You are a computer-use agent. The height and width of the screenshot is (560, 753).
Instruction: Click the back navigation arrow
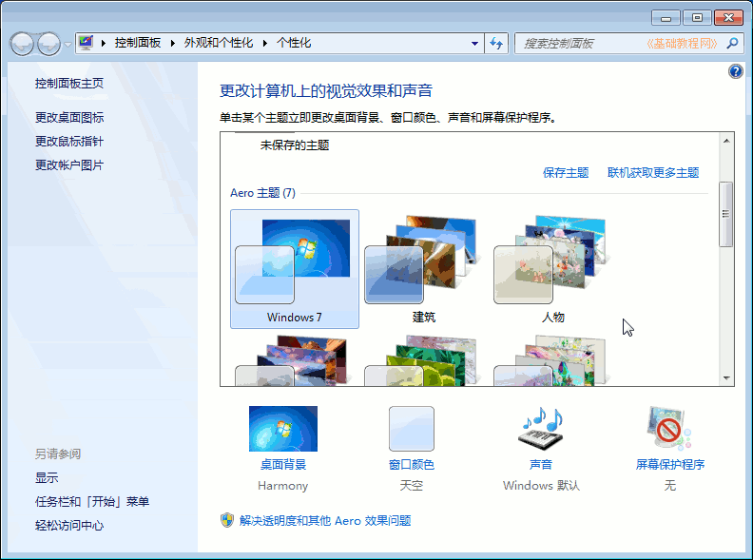[22, 44]
